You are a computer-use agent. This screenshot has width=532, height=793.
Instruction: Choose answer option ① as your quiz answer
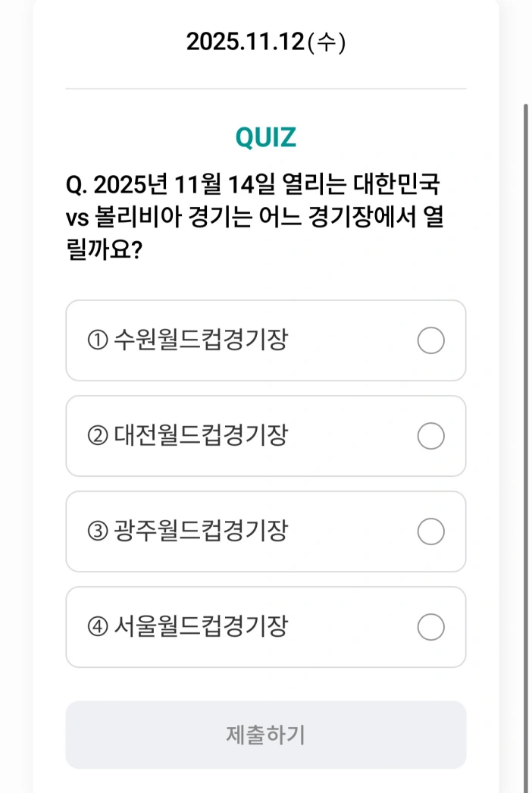(266, 340)
